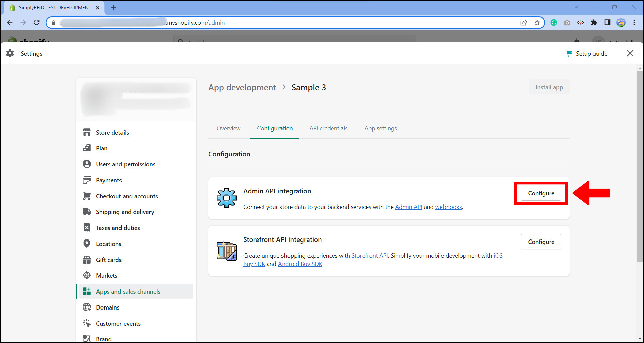Toggle the browser side panel icon
This screenshot has height=343, width=644.
(607, 23)
